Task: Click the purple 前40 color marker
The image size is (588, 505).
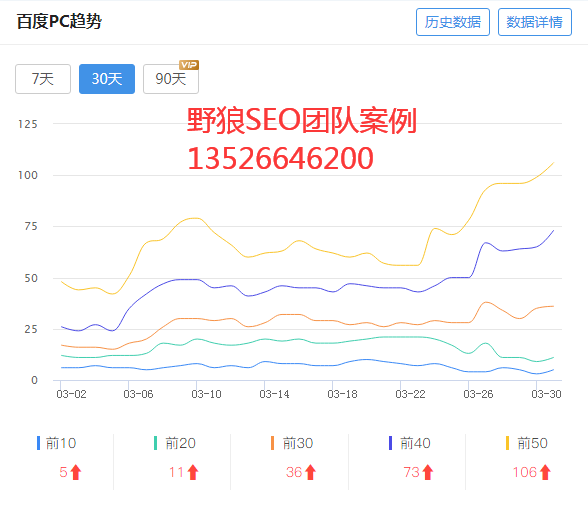Action: coord(390,443)
